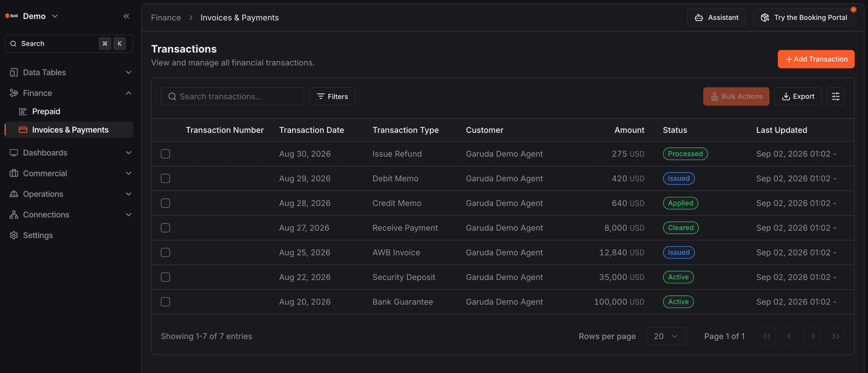The height and width of the screenshot is (373, 868).
Task: Click the plus icon on Add Transaction
Action: click(x=789, y=59)
